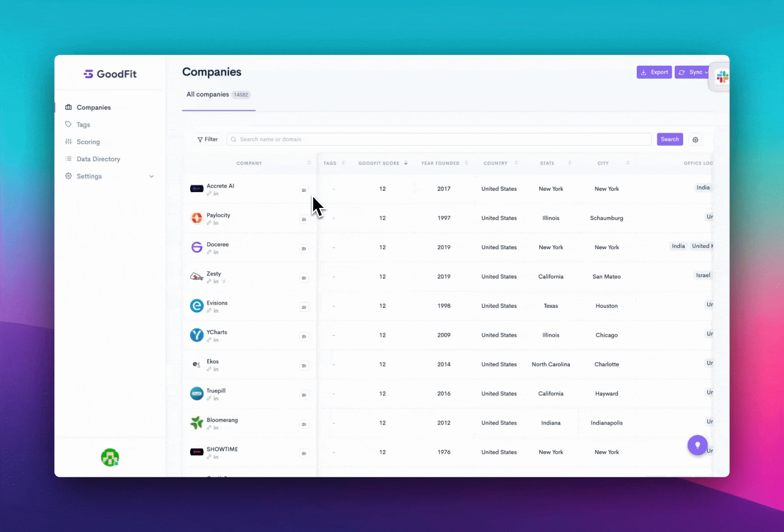The image size is (784, 532).
Task: Click the Paylocity company logo
Action: [x=197, y=218]
